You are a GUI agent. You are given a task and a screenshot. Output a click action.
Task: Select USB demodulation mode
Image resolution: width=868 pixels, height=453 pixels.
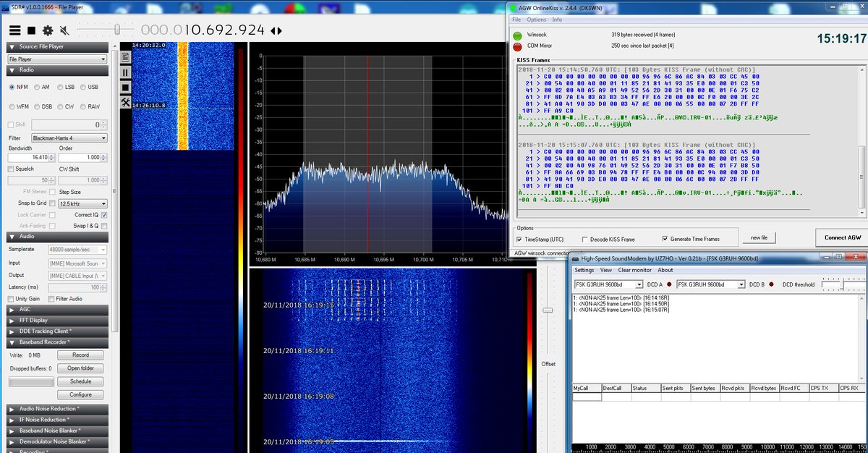click(x=89, y=87)
